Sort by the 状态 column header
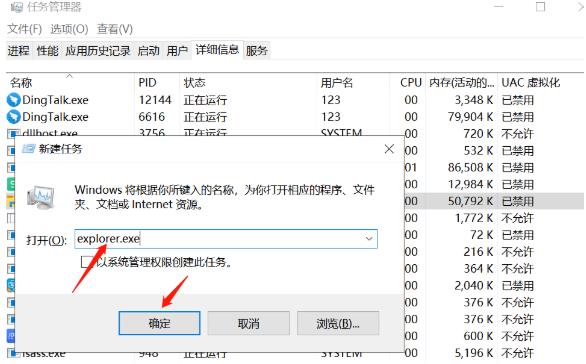586x364 pixels. (x=248, y=82)
